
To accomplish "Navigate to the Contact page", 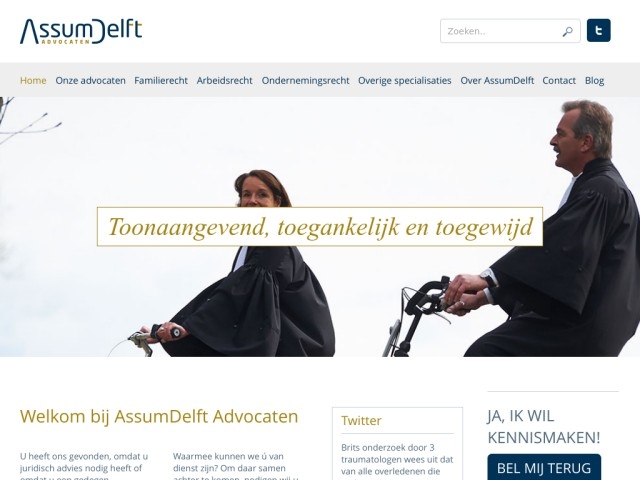I will tap(559, 80).
